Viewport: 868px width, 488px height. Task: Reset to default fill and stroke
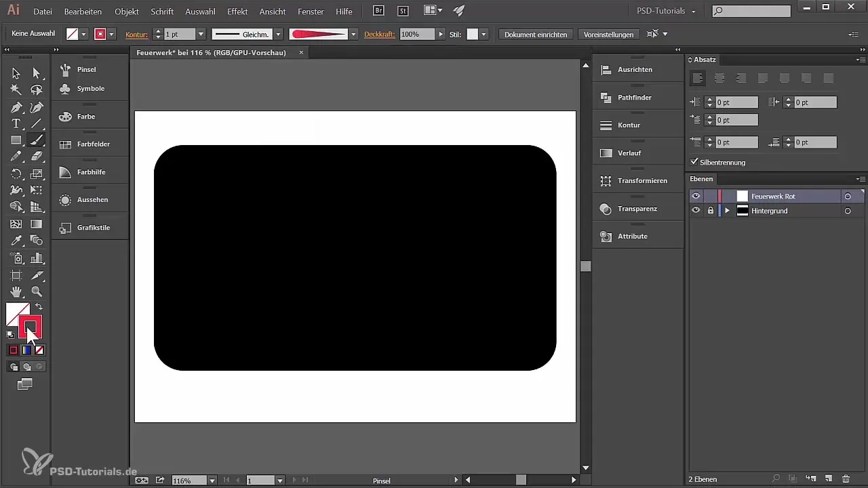pyautogui.click(x=10, y=334)
